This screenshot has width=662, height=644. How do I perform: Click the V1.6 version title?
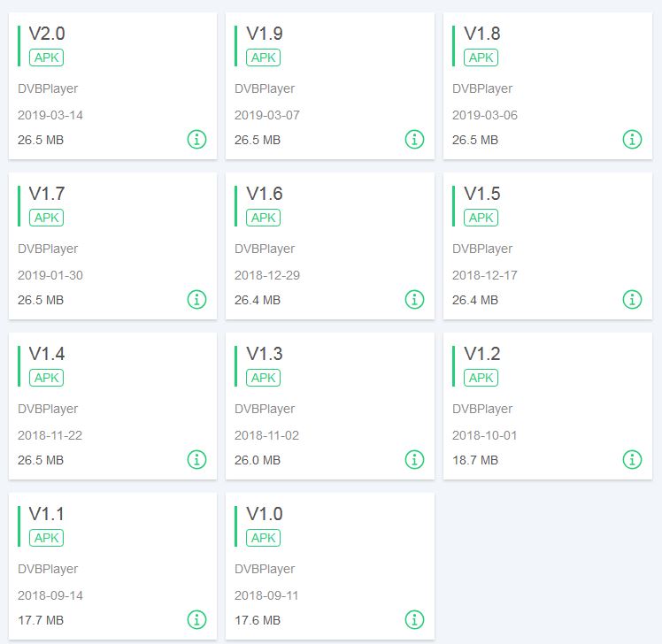(265, 194)
